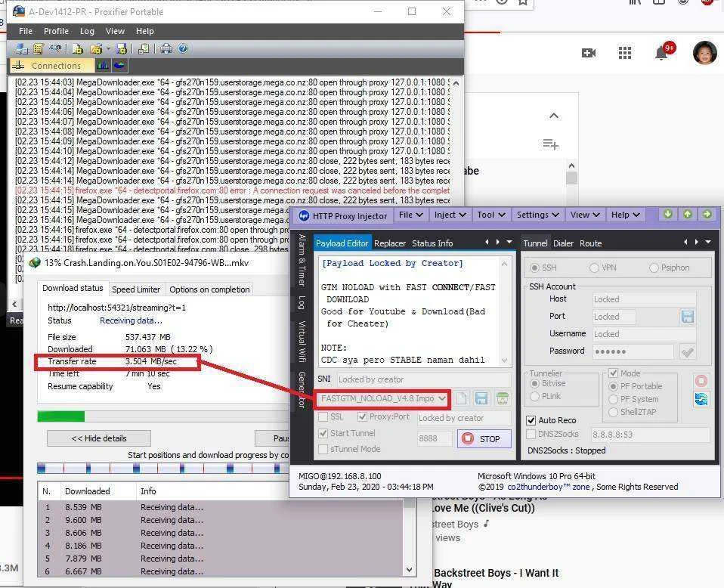Click the YouTube create video camera icon
This screenshot has width=724, height=588.
click(x=588, y=53)
